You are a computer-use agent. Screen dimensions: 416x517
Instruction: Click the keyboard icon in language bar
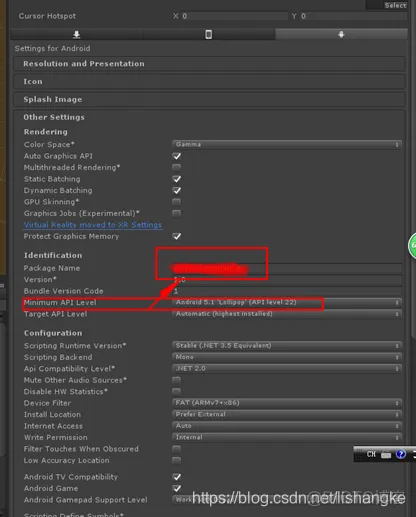tap(386, 455)
